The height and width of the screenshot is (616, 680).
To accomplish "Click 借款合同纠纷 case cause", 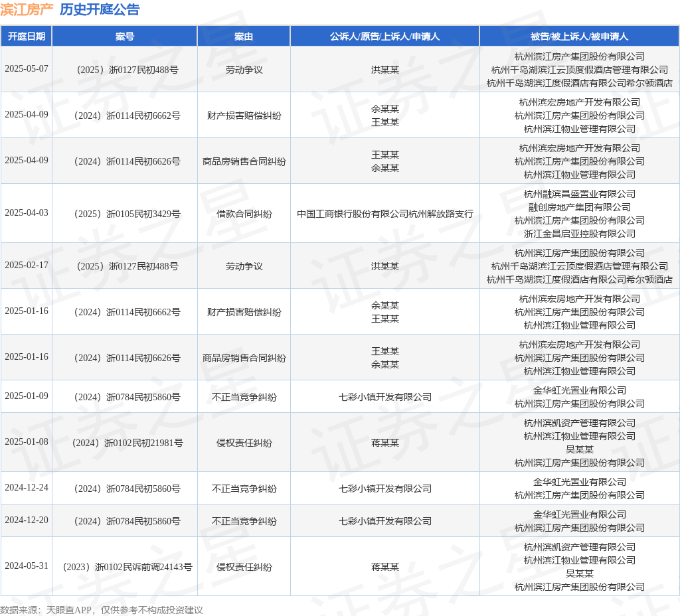I will [244, 214].
